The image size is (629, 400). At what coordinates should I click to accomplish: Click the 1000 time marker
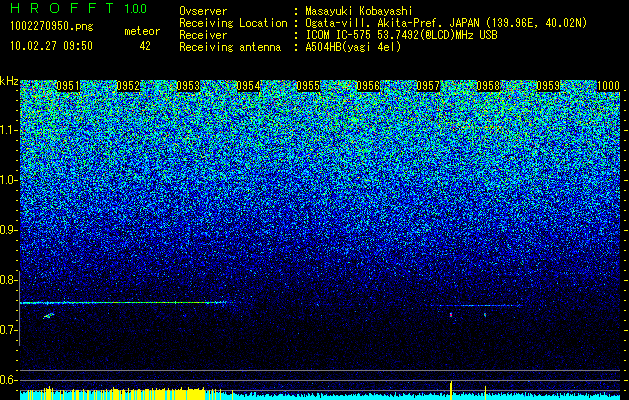point(609,86)
